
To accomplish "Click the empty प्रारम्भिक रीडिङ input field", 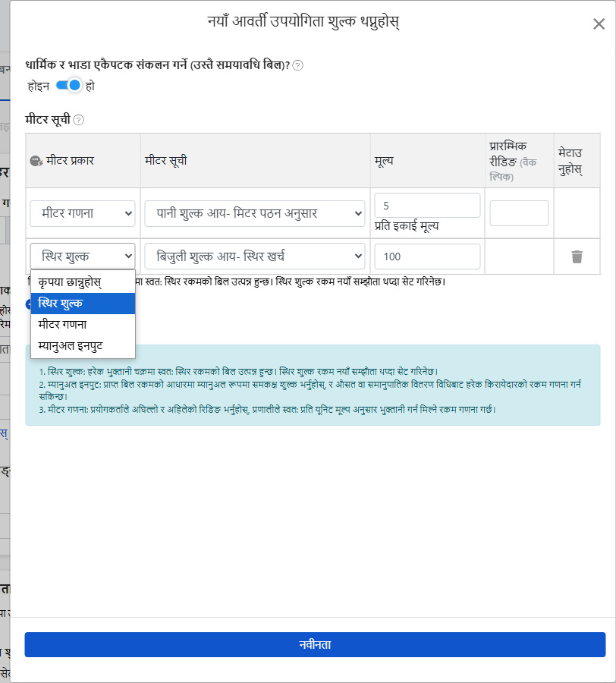I will coord(519,213).
